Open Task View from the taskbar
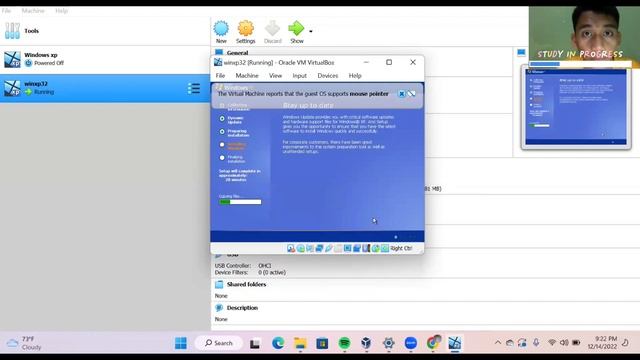640x360 pixels. (x=255, y=343)
